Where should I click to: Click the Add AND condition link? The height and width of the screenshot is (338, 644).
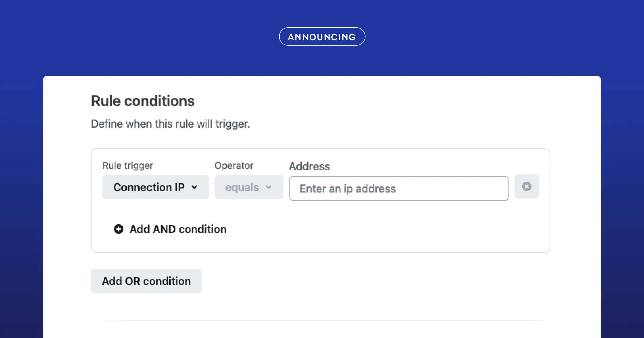pyautogui.click(x=178, y=229)
